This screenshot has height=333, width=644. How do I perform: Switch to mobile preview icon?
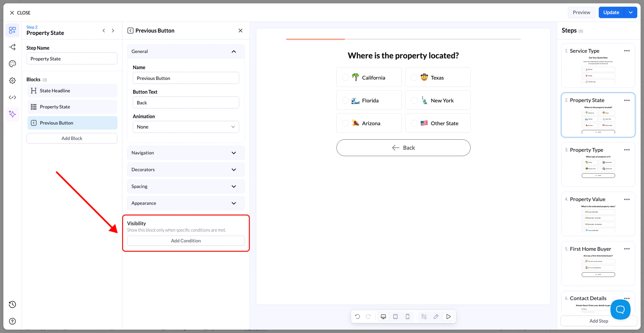pos(408,317)
